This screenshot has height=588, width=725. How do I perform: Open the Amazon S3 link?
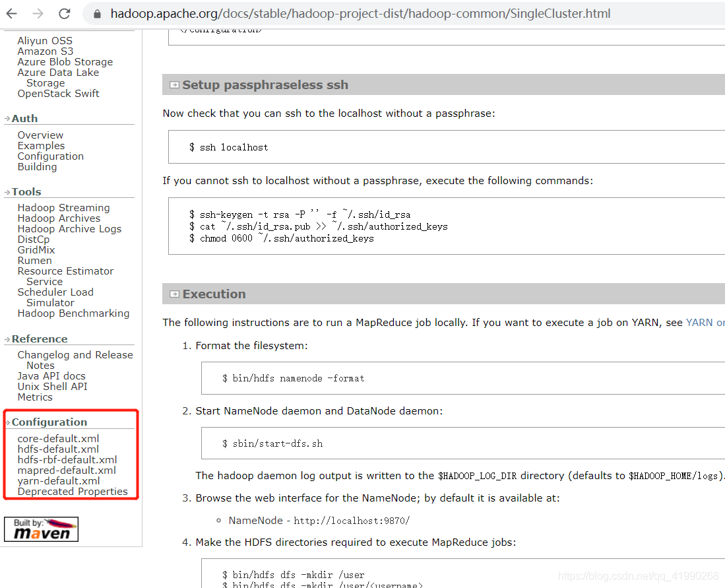coord(46,51)
